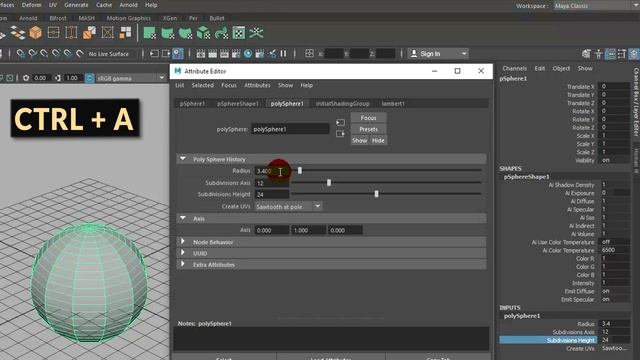
Task: Toggle the Tool Settings sidebar icon
Action: 622,54
